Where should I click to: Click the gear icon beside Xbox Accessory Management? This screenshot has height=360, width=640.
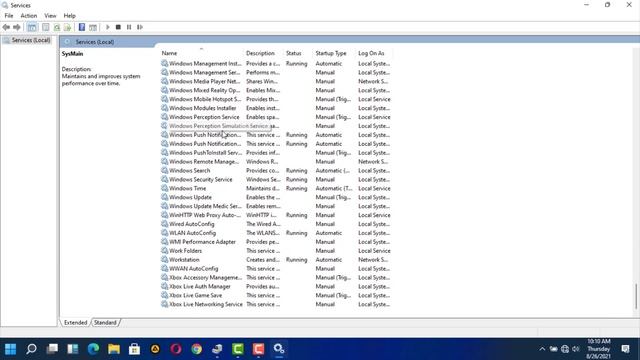[x=164, y=278]
